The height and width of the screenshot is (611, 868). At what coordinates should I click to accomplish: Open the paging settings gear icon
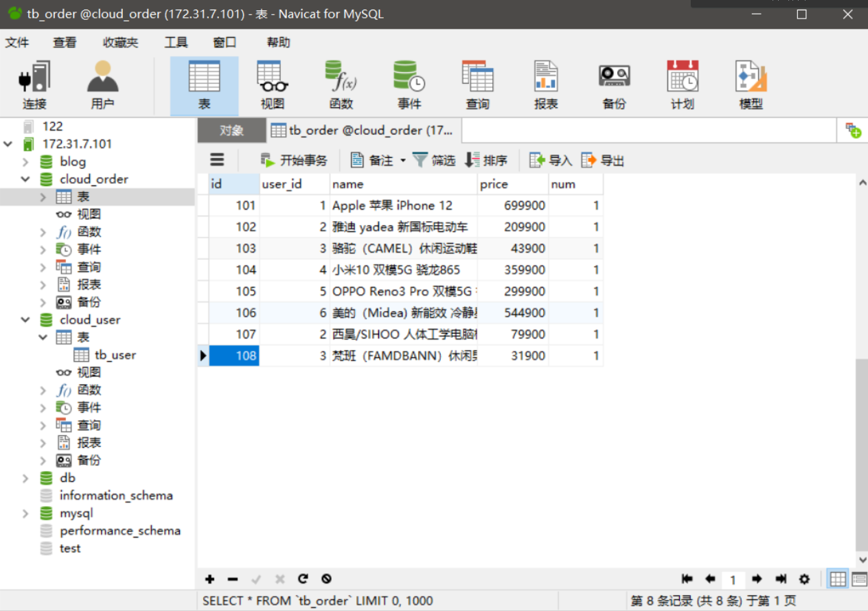804,579
